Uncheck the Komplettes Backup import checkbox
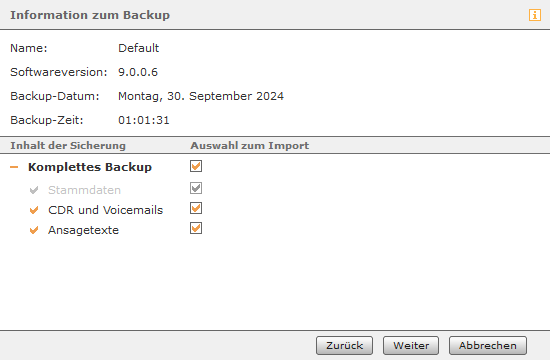 pyautogui.click(x=196, y=166)
